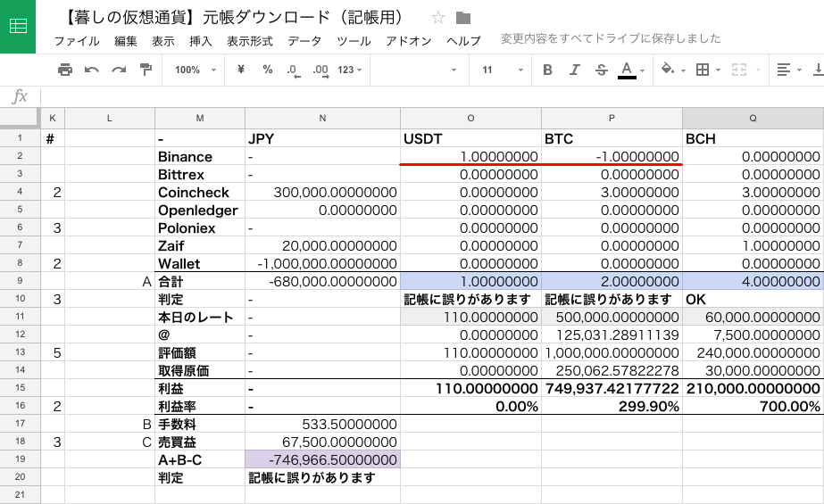Select column N header
824x504 pixels.
click(322, 118)
